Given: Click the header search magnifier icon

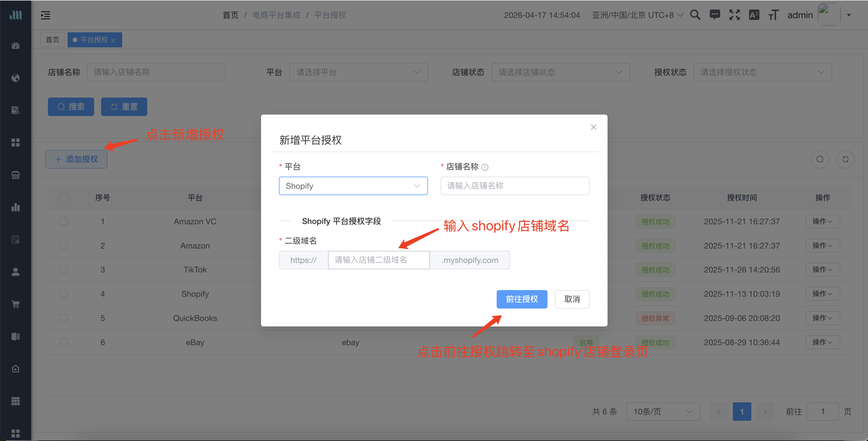Looking at the screenshot, I should tap(695, 15).
